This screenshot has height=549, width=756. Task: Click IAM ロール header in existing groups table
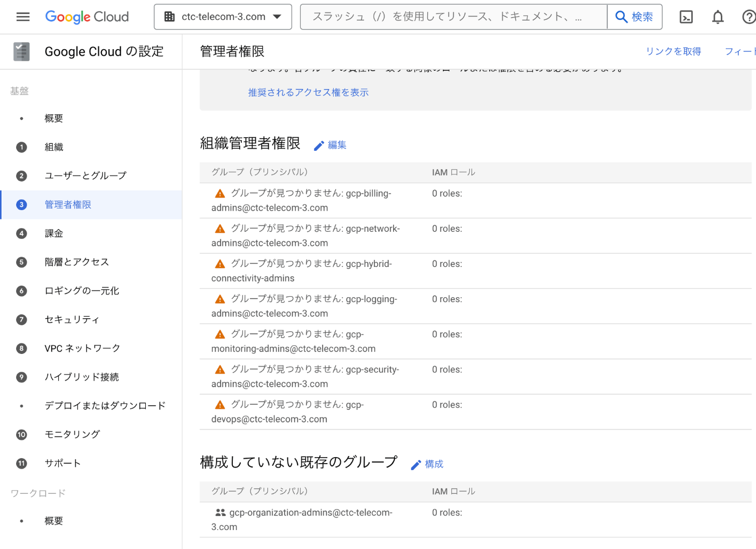pos(454,491)
